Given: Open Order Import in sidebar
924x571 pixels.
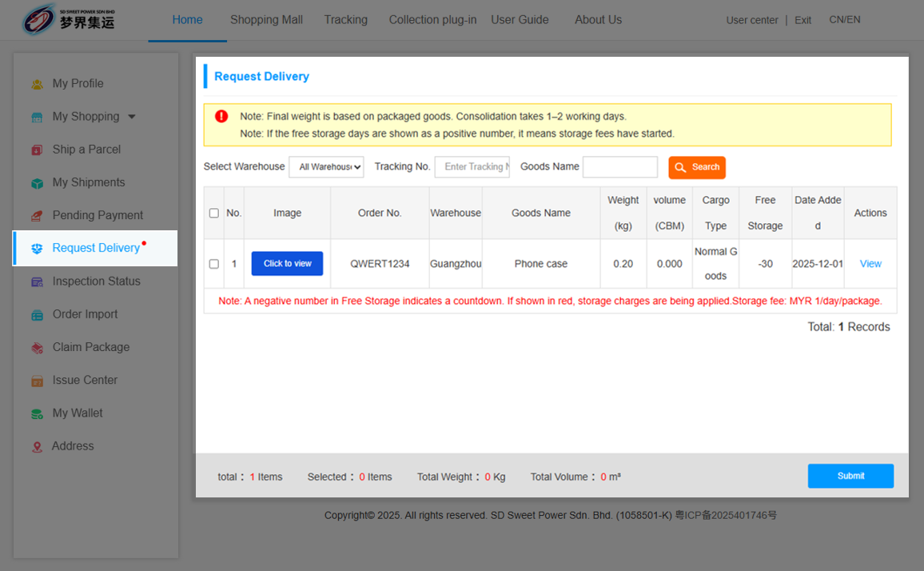Looking at the screenshot, I should [85, 314].
